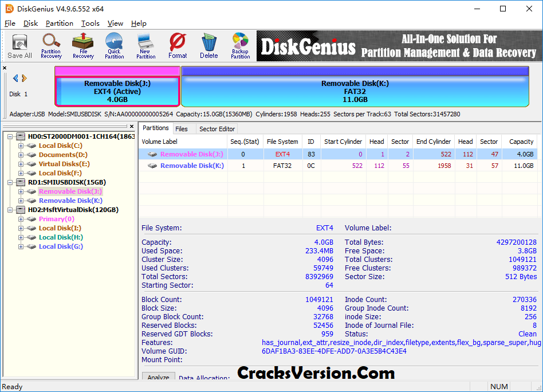Viewport: 543px width, 392px height.
Task: Open the View menu
Action: (x=115, y=23)
